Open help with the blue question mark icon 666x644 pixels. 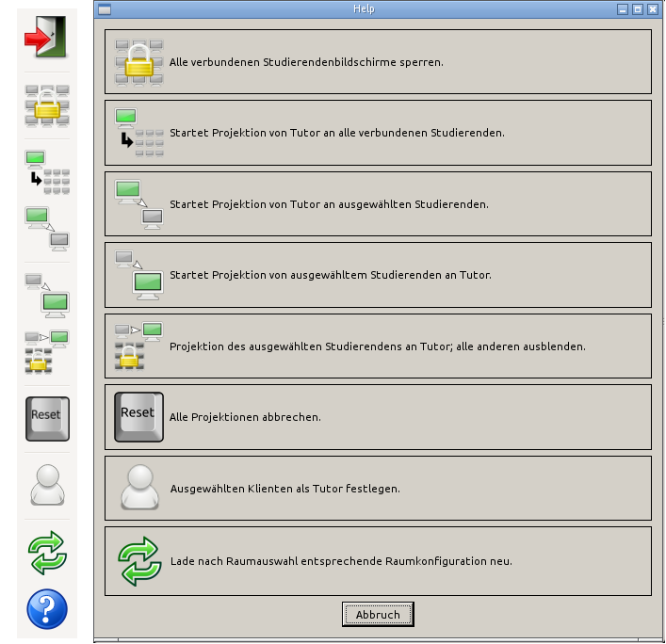click(47, 609)
